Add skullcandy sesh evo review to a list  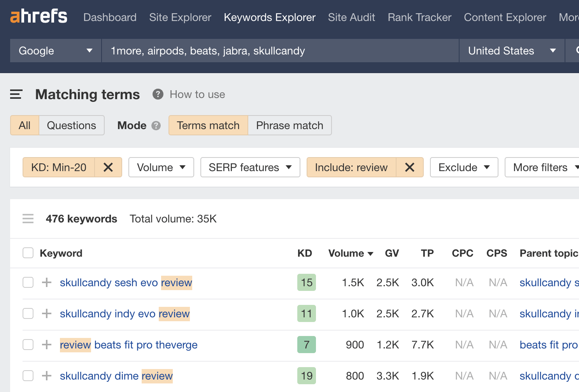click(x=46, y=282)
